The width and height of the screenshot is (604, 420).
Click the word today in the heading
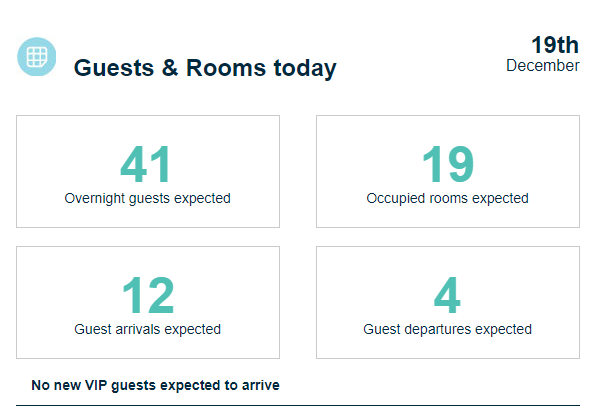(x=305, y=68)
